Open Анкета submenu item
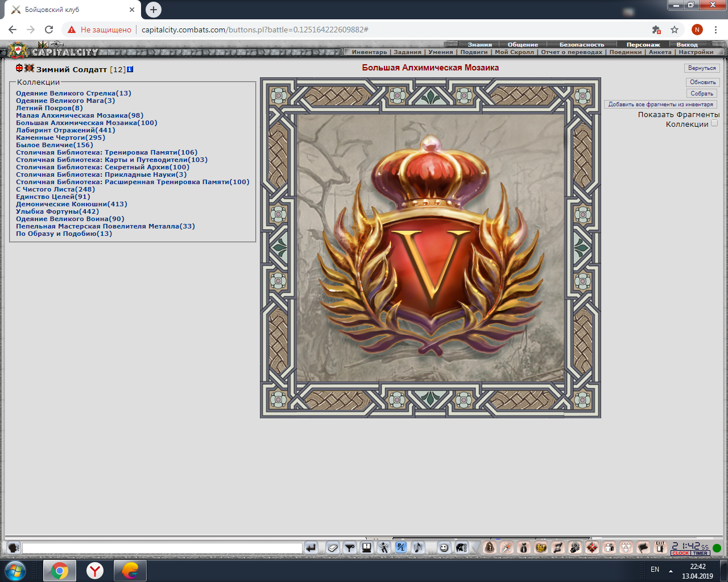 click(660, 52)
